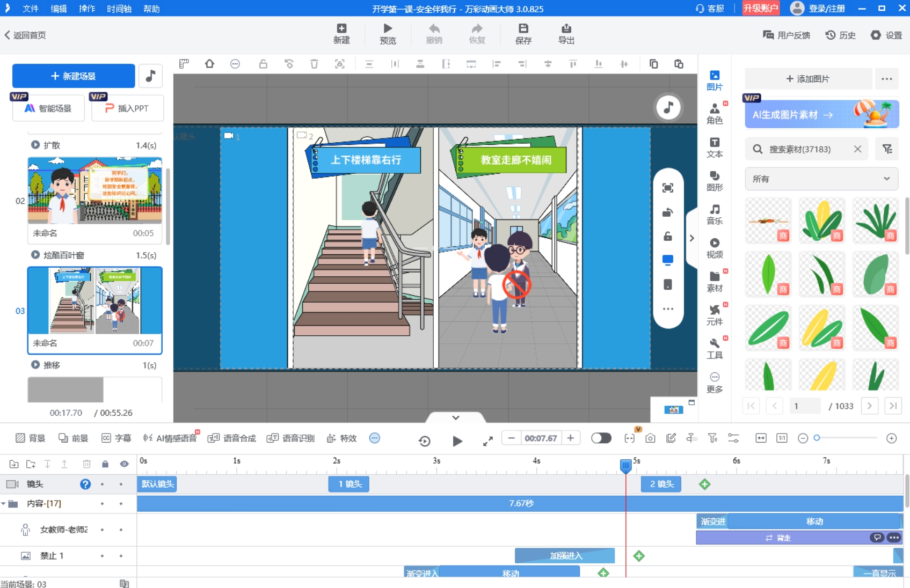Click the music note button beside 新建场景
The height and width of the screenshot is (588, 910).
pyautogui.click(x=150, y=76)
